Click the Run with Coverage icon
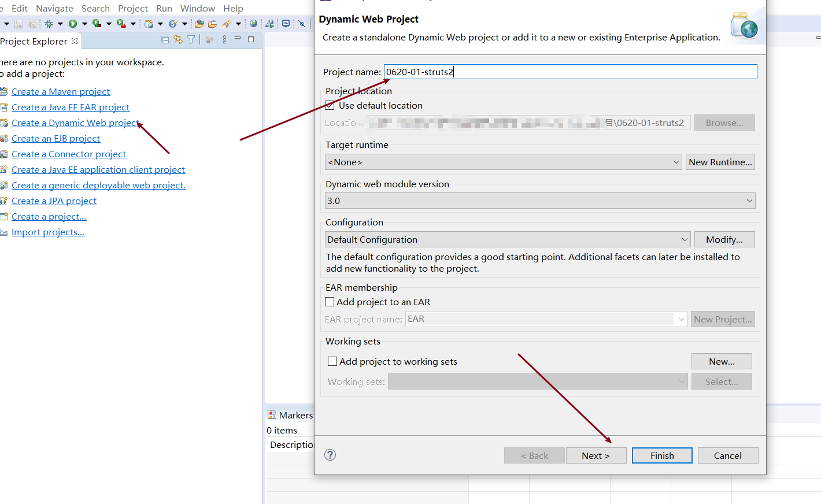The image size is (821, 504). coord(97,24)
